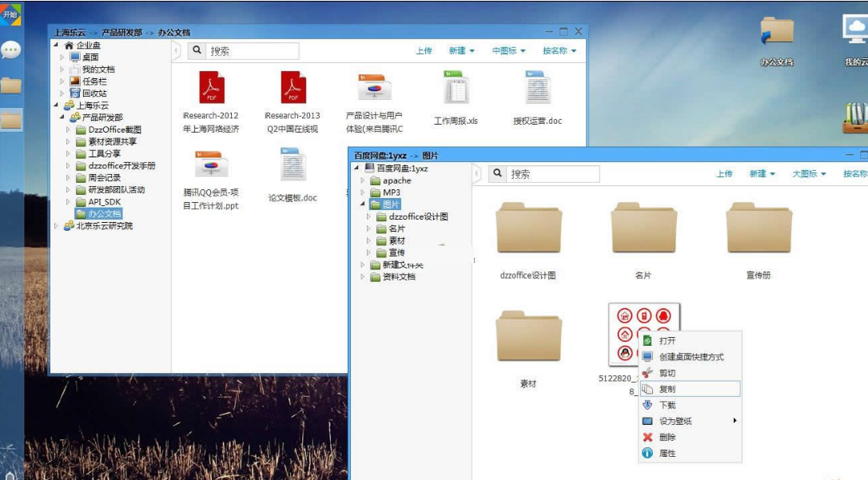Choose 剪切 in context menu
This screenshot has width=868, height=480.
pos(691,373)
